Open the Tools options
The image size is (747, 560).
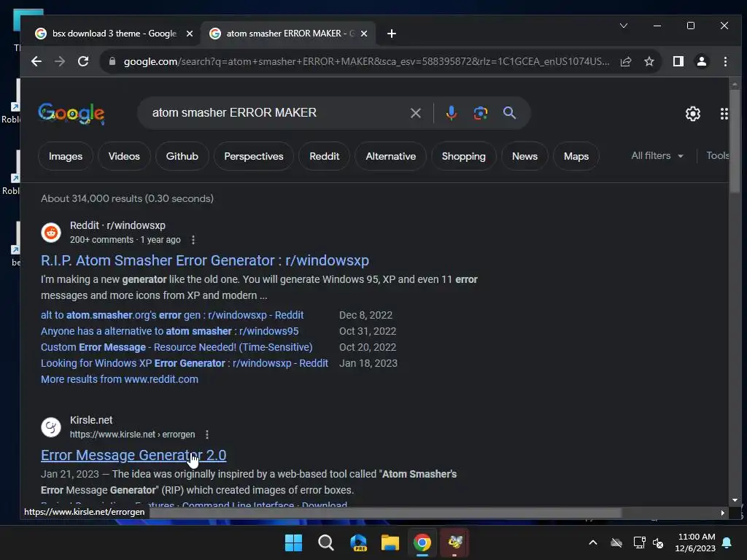[x=717, y=156]
